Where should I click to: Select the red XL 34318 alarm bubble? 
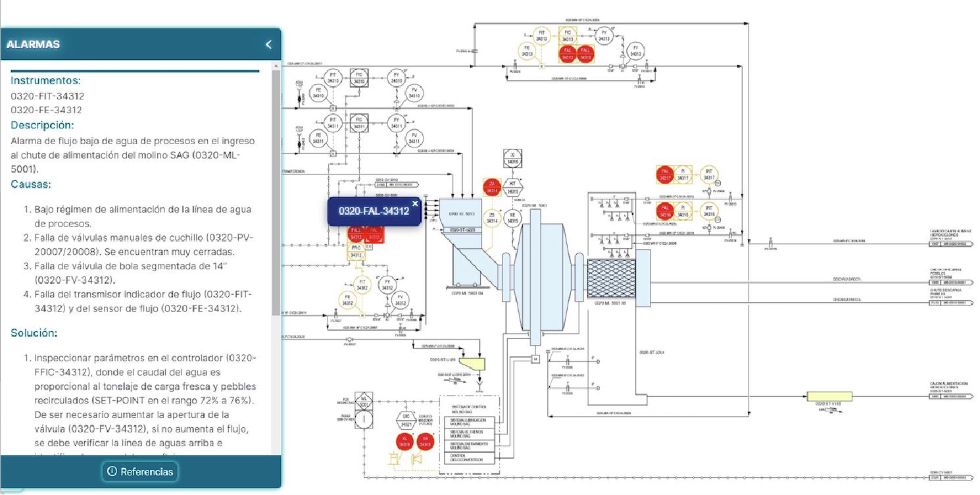click(x=404, y=442)
